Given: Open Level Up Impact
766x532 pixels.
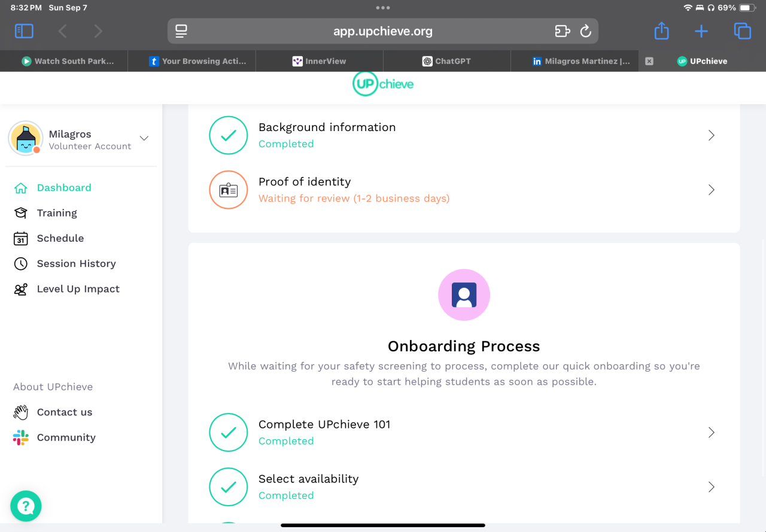Looking at the screenshot, I should click(78, 289).
